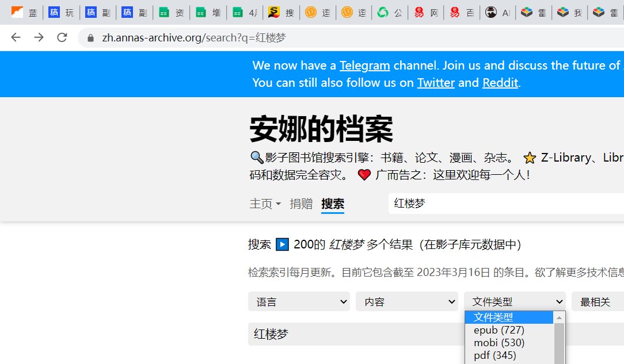The height and width of the screenshot is (364, 624).
Task: Open the 语言 filter dropdown
Action: tap(299, 302)
